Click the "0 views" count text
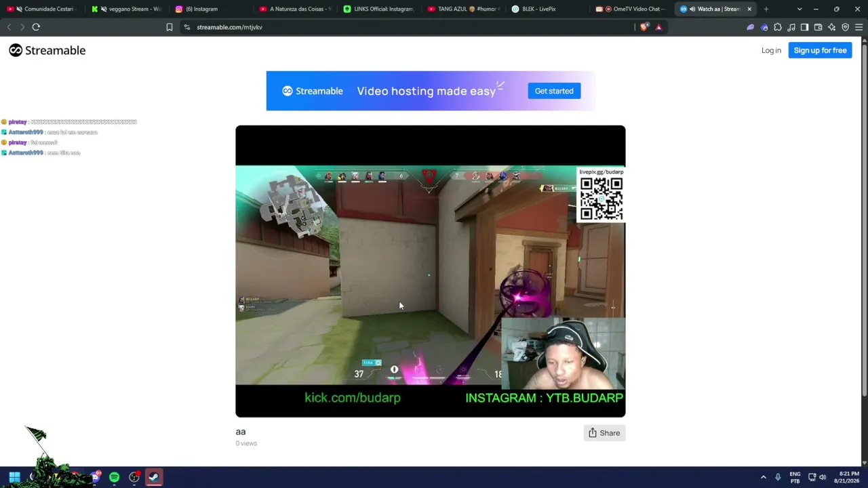The width and height of the screenshot is (868, 488). [x=246, y=443]
